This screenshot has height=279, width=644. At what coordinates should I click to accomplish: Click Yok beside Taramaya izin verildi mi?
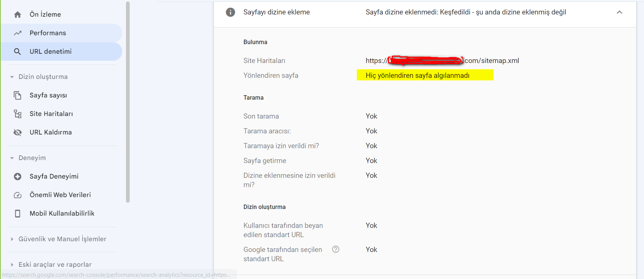click(x=371, y=146)
